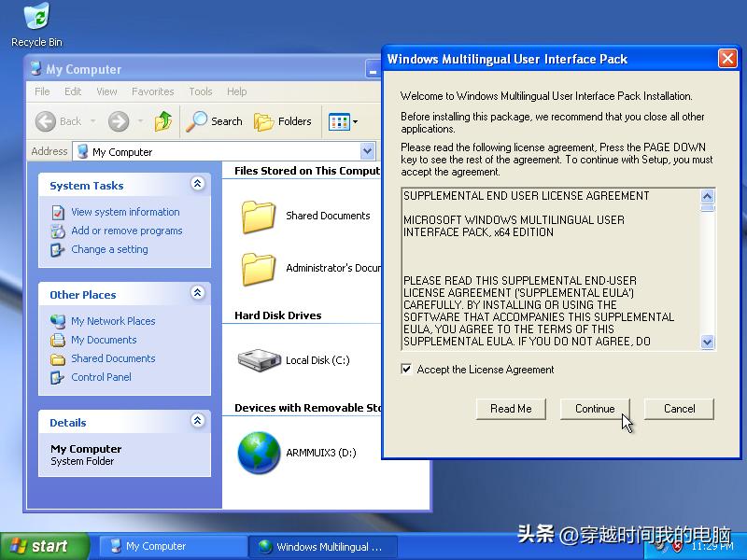Click the Read Me button
This screenshot has width=747, height=560.
point(511,409)
